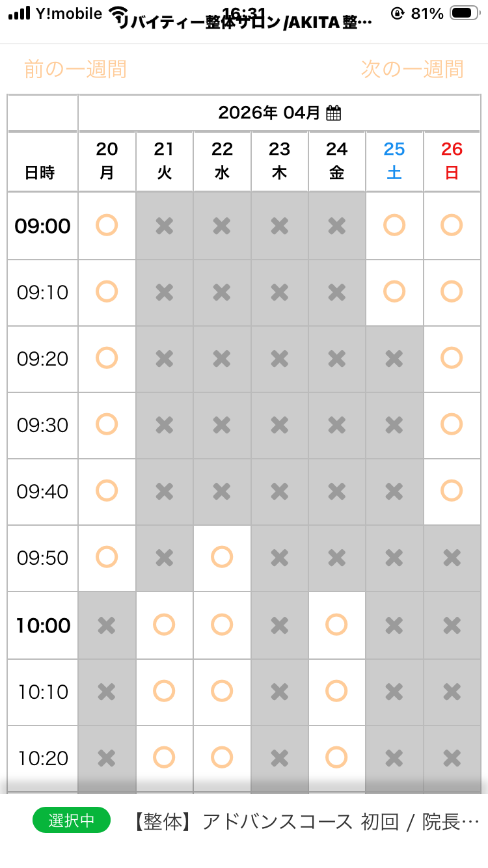Screen dimensions: 488x868
Task: Pick the 10:20 circle on Friday 24
Action: 336,758
